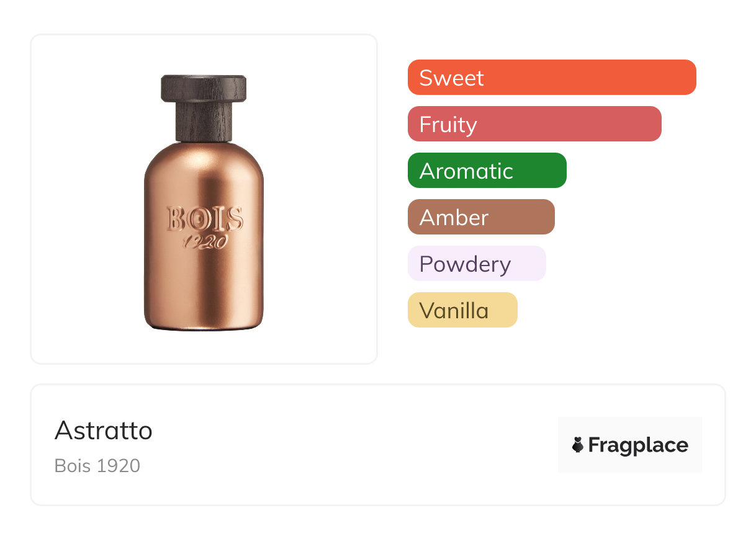This screenshot has height=536, width=756.
Task: Open the Astratto fragrance title
Action: tap(104, 431)
